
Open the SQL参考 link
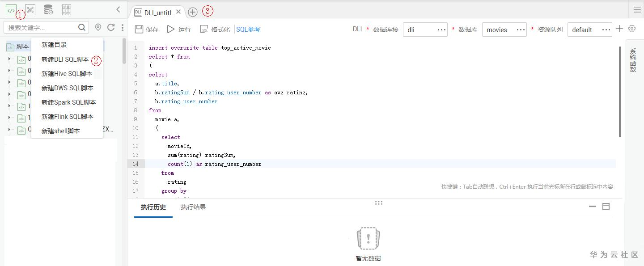tap(248, 30)
